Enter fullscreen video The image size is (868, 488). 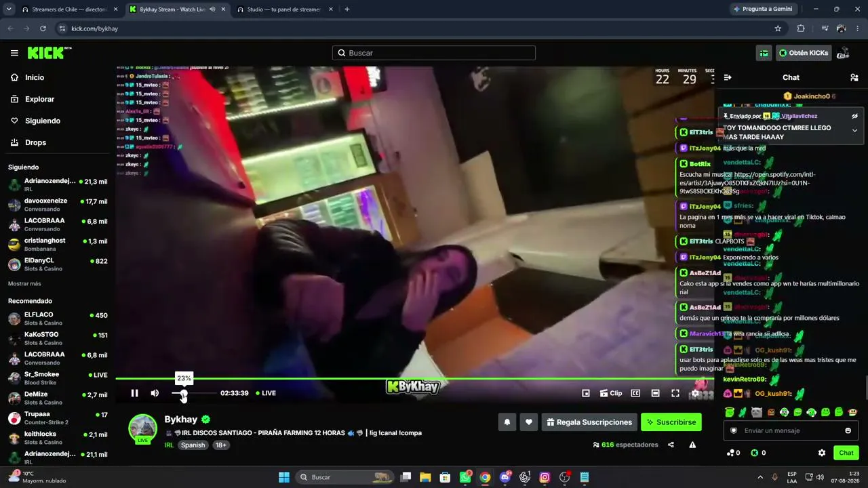675,393
